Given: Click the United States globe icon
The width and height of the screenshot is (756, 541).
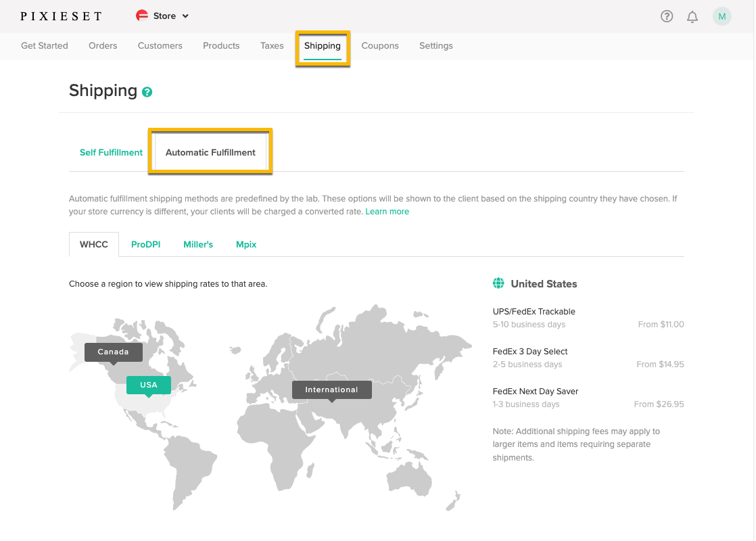Looking at the screenshot, I should pyautogui.click(x=499, y=284).
